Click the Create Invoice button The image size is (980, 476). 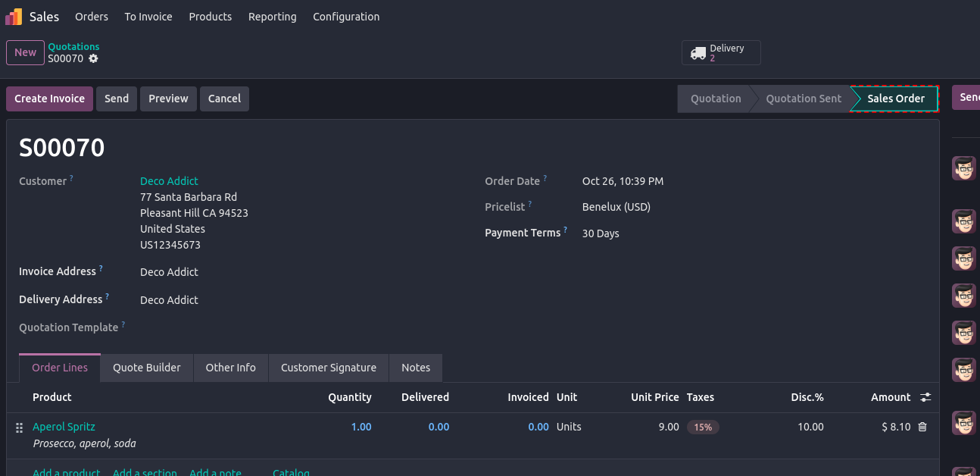[x=50, y=99]
